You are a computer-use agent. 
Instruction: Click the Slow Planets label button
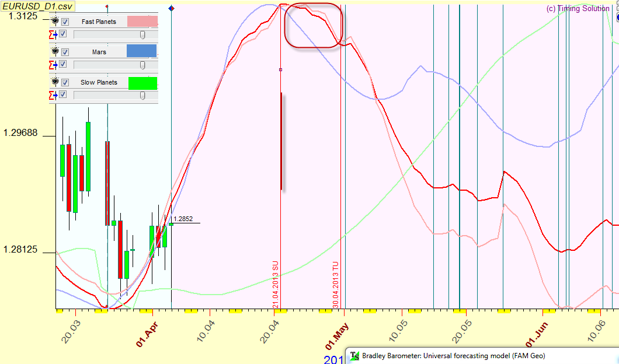(99, 82)
